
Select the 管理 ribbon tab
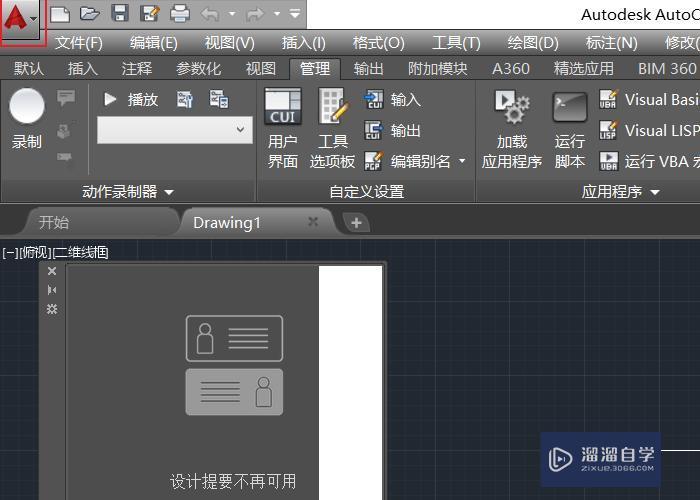point(315,69)
